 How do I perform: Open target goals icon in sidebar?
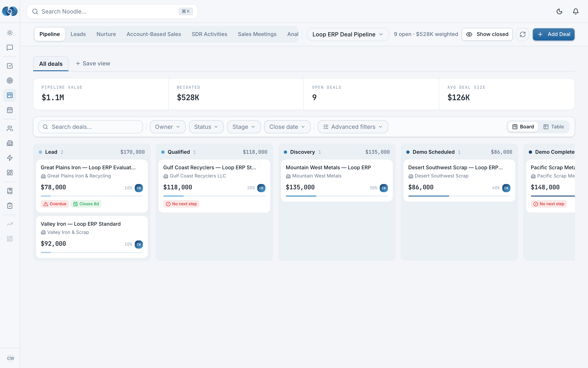click(x=10, y=81)
